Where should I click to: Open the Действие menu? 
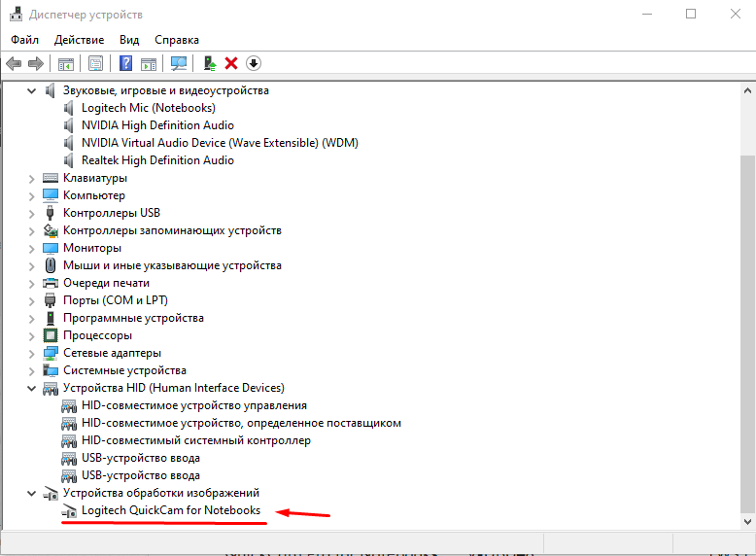click(x=79, y=40)
